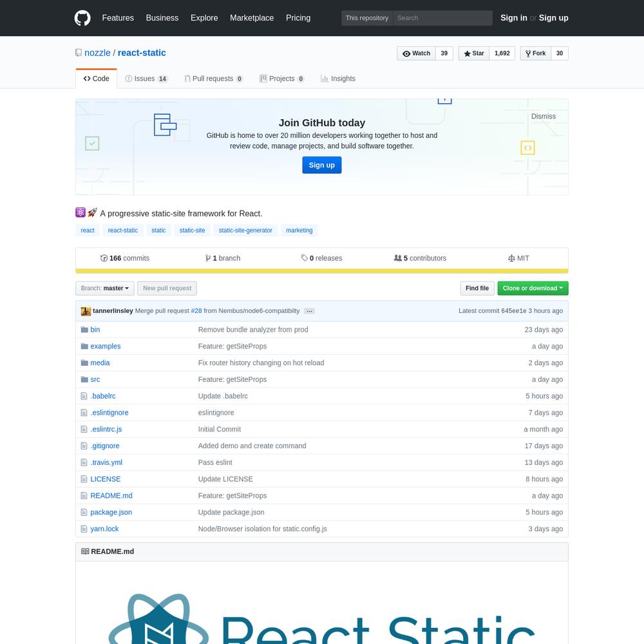Open the nozzle owner link

point(97,53)
